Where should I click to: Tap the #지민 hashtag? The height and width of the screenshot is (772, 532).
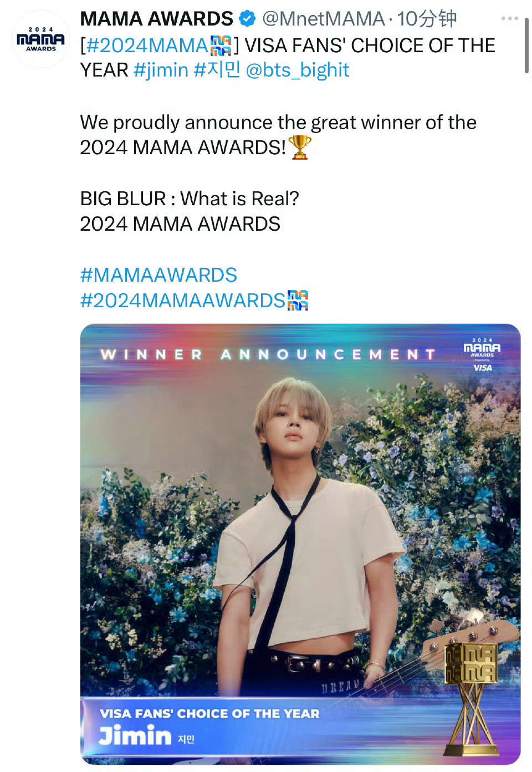pyautogui.click(x=217, y=70)
